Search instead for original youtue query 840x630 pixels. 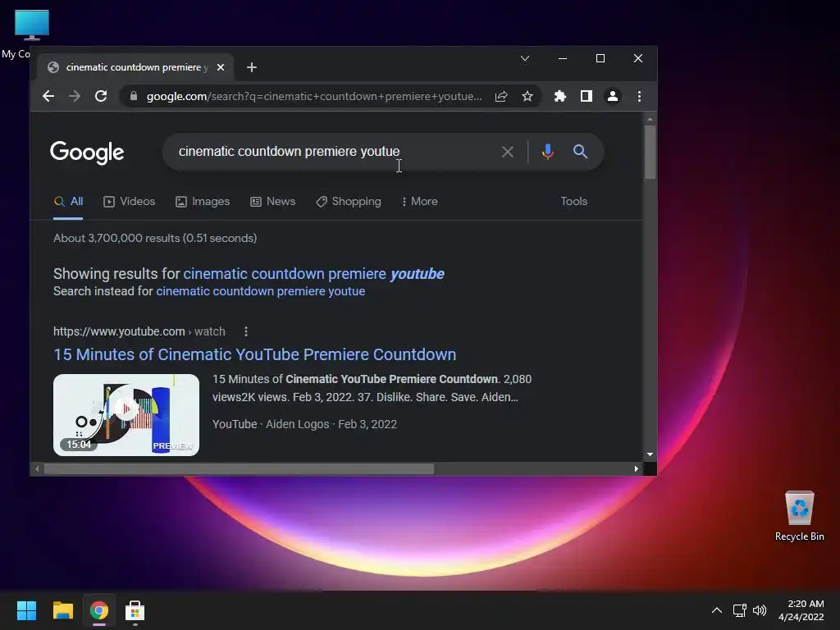[260, 291]
